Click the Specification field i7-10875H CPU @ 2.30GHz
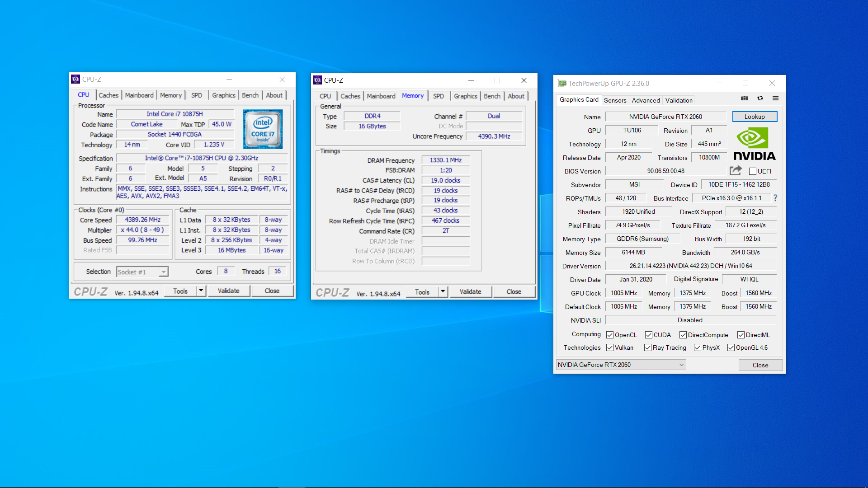Screen dimensions: 868x488 pyautogui.click(x=202, y=158)
